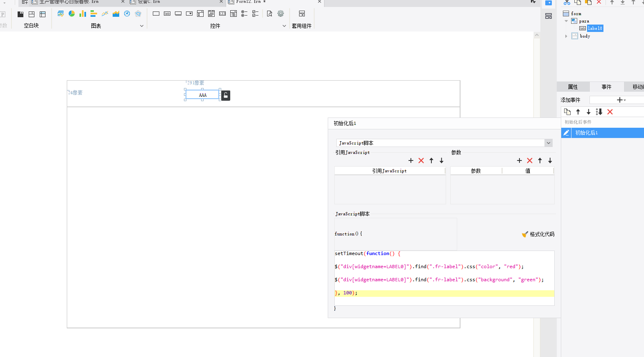Add a dropdown combo box widget
Viewport: 644px width, 357px height.
click(x=189, y=14)
